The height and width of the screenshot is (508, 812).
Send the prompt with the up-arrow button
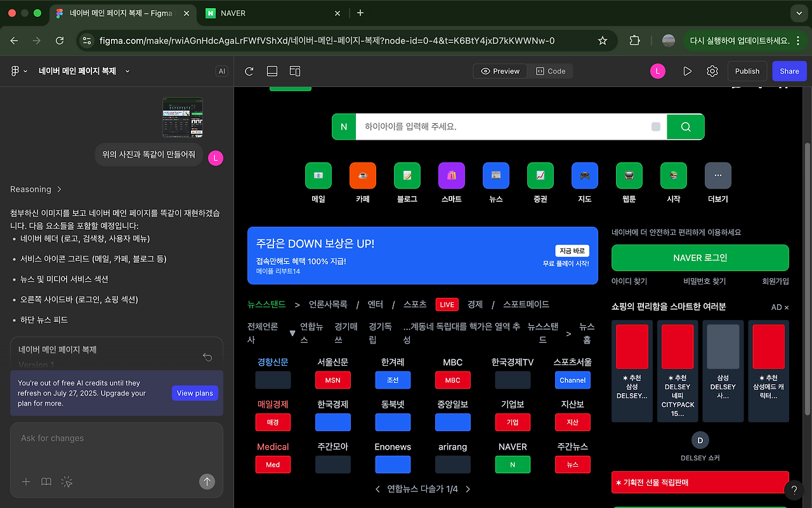coord(207,482)
